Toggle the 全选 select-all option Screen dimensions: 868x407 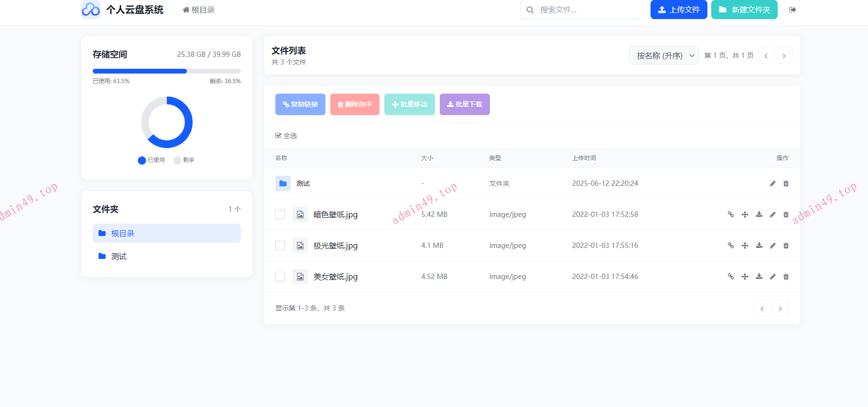pyautogui.click(x=286, y=136)
